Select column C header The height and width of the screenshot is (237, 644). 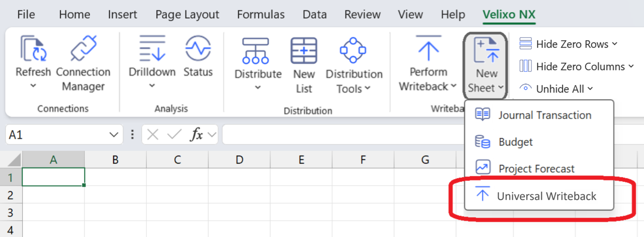(x=177, y=160)
